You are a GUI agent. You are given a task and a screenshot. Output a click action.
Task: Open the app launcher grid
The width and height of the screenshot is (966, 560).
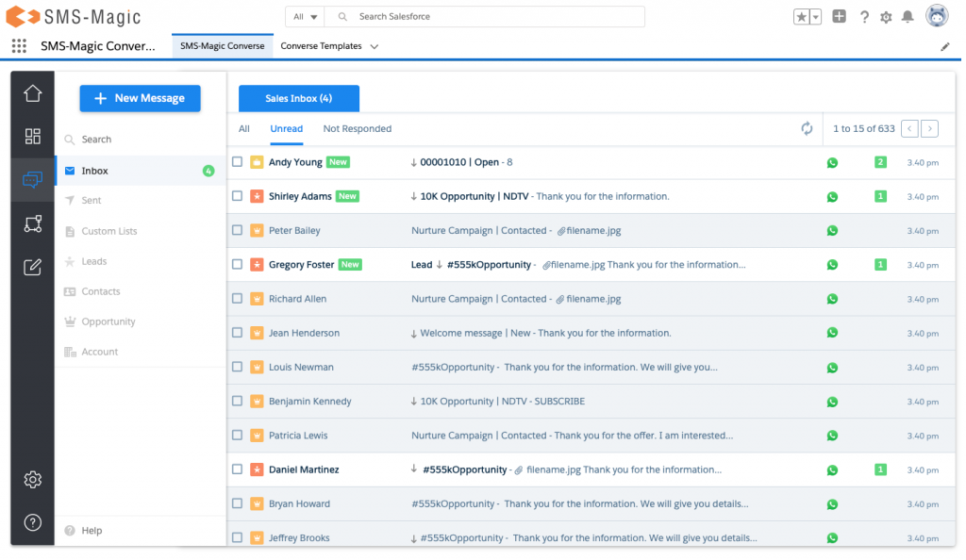tap(19, 46)
